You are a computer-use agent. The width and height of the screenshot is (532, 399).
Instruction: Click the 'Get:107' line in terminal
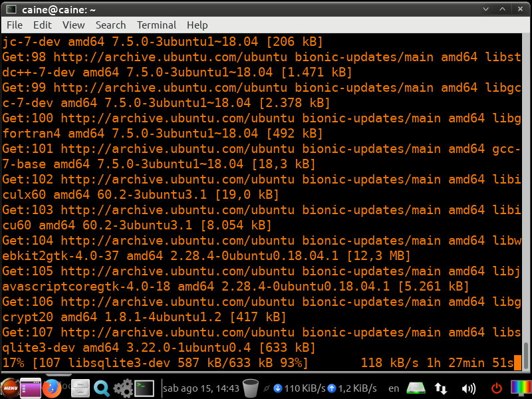pyautogui.click(x=261, y=332)
